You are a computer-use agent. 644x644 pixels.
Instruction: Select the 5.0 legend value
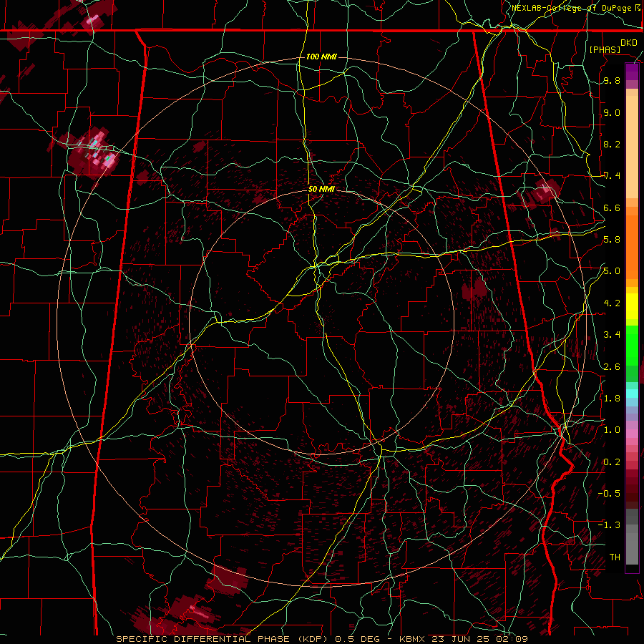tap(612, 271)
